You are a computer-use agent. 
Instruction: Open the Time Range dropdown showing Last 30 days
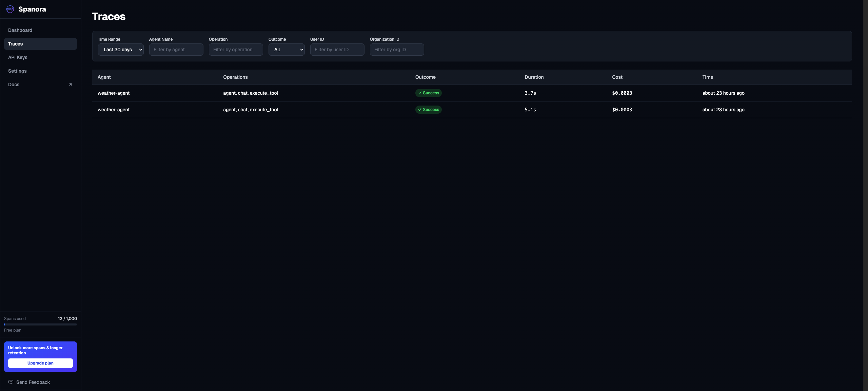point(121,50)
